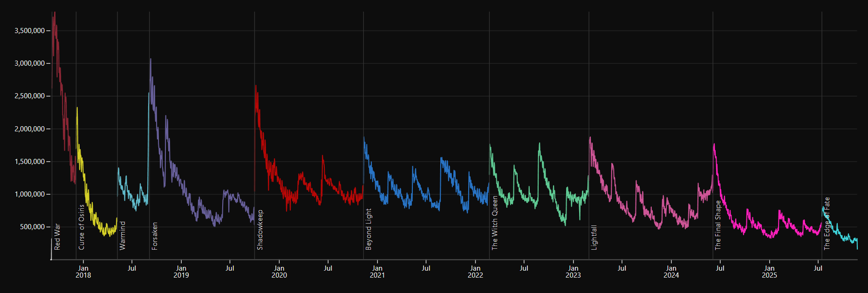Select the Jan 2021 axis label
This screenshot has width=868, height=293.
(x=377, y=272)
